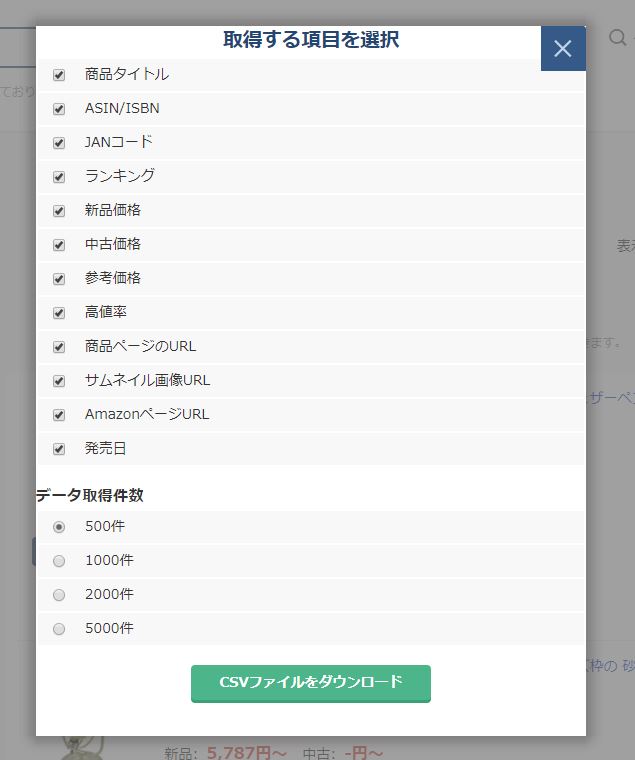This screenshot has width=635, height=760.
Task: Toggle the 参考価格 checkbox
Action: (x=59, y=279)
